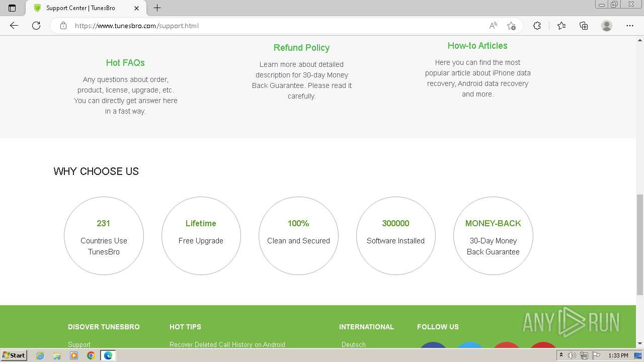This screenshot has height=362, width=644.
Task: Open the tab actions menu icon
Action: [x=12, y=8]
